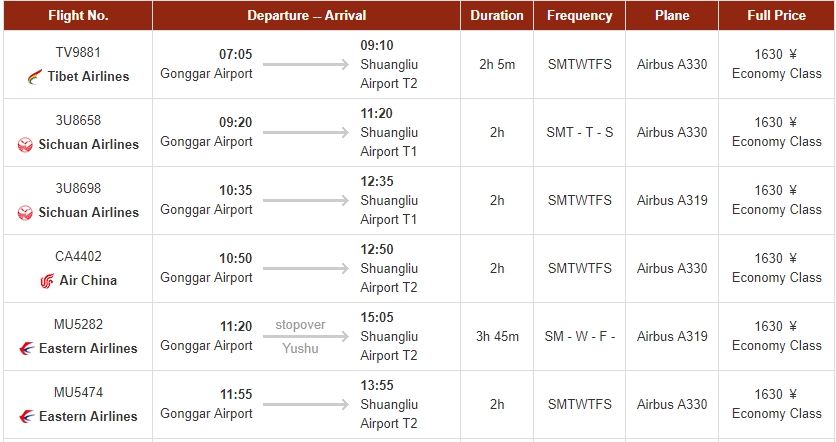Select flight number 3U8698
The width and height of the screenshot is (836, 442).
pyautogui.click(x=78, y=188)
